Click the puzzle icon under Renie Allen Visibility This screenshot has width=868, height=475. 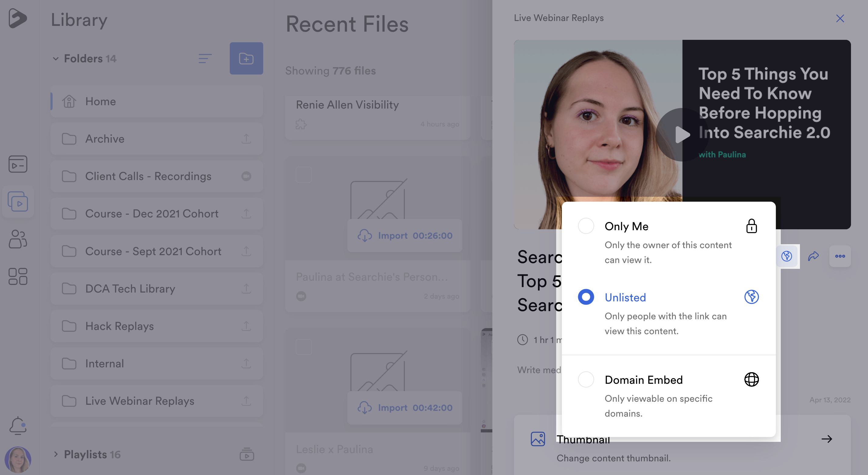point(301,124)
